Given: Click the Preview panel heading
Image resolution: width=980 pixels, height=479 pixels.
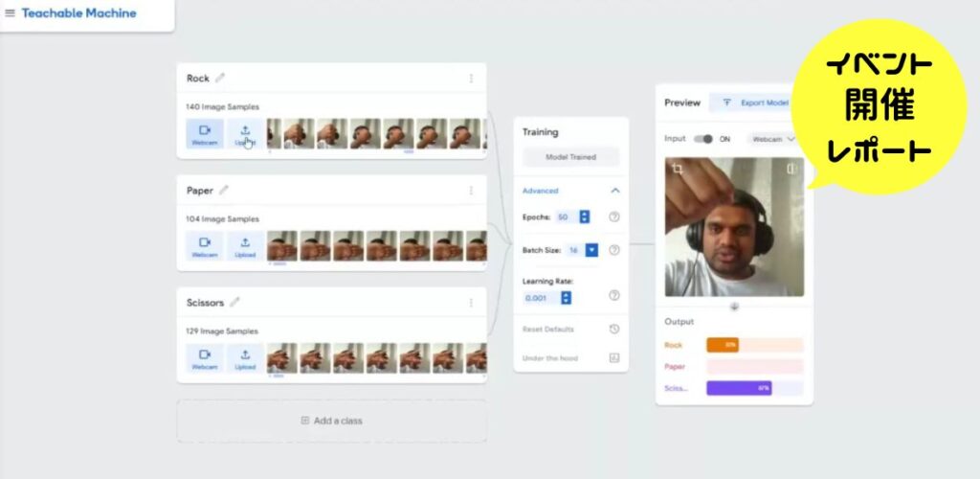Looking at the screenshot, I should (682, 103).
